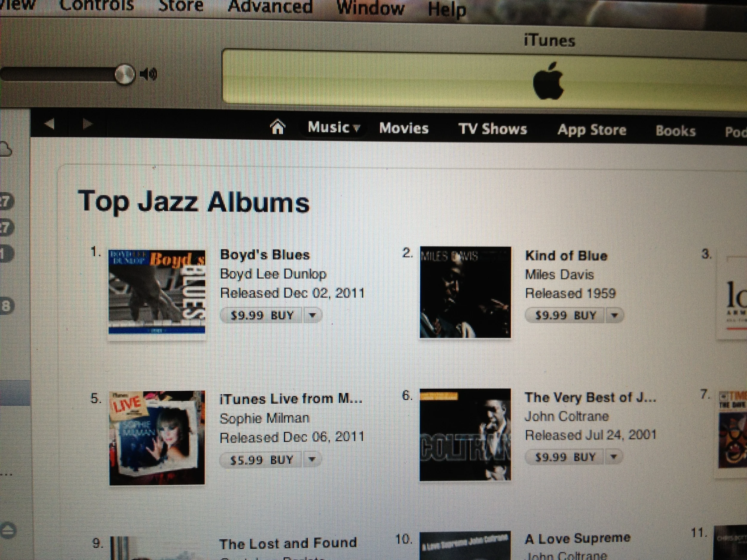
Task: Expand buy options for iTunes Live album
Action: (312, 459)
